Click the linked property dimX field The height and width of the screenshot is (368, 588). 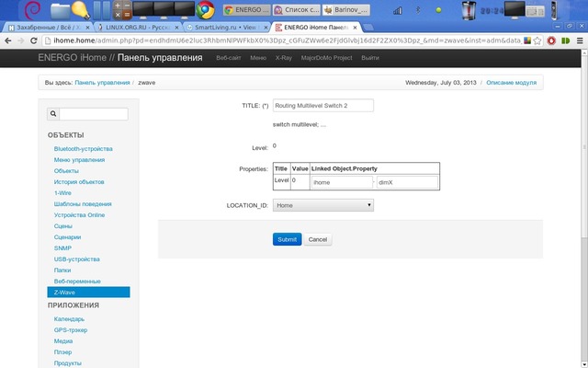tap(408, 183)
